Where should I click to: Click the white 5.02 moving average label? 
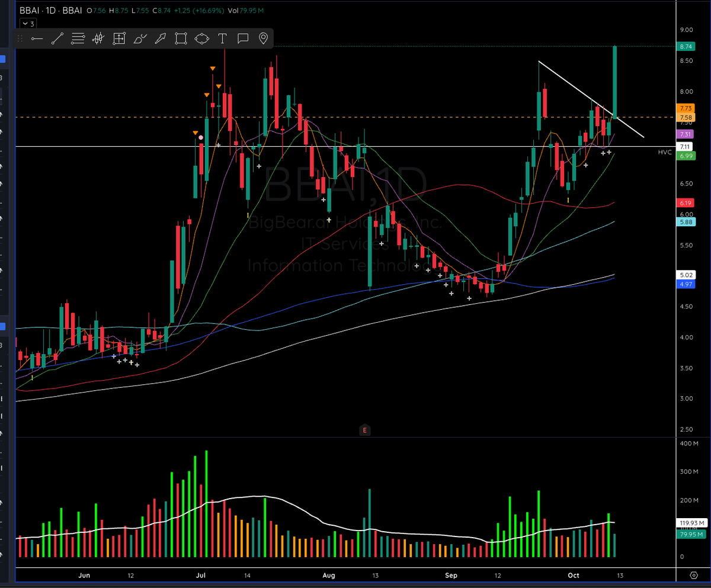(686, 275)
